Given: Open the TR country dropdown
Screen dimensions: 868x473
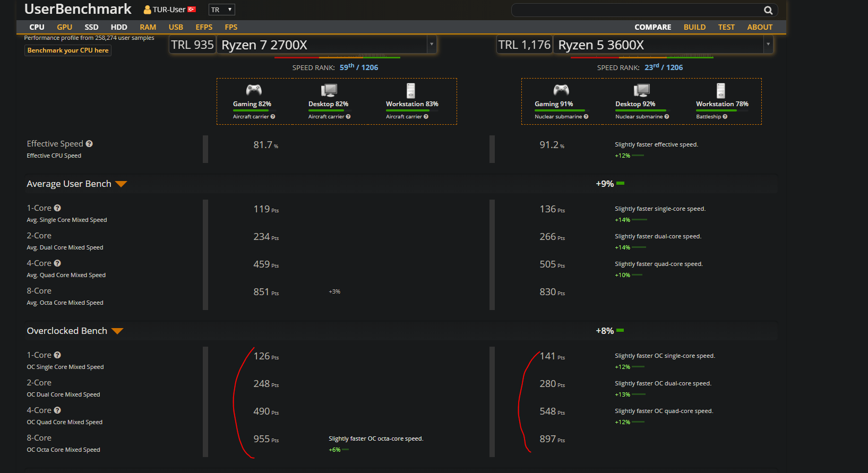Looking at the screenshot, I should coord(222,10).
